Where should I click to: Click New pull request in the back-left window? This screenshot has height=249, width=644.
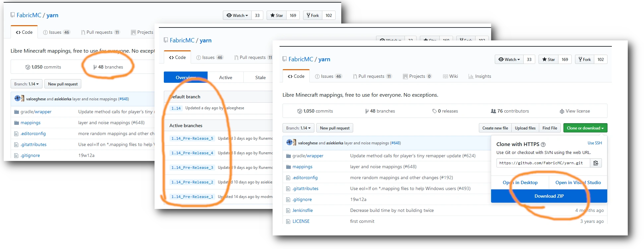pos(63,84)
